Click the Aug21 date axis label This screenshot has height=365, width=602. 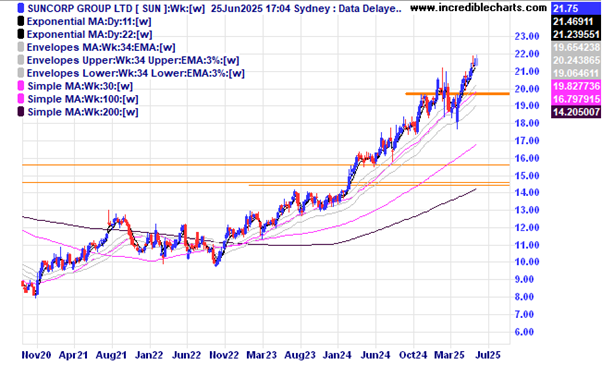[111, 355]
